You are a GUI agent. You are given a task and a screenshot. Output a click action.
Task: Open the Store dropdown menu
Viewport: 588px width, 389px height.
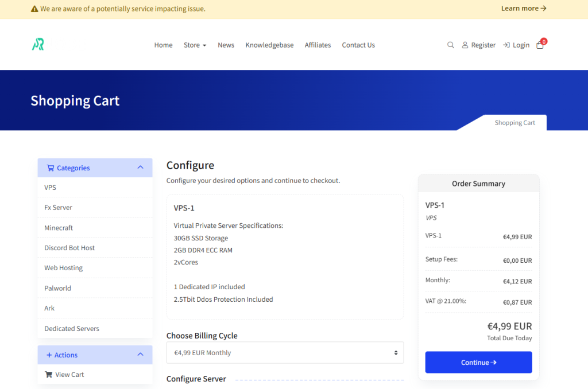pyautogui.click(x=195, y=45)
